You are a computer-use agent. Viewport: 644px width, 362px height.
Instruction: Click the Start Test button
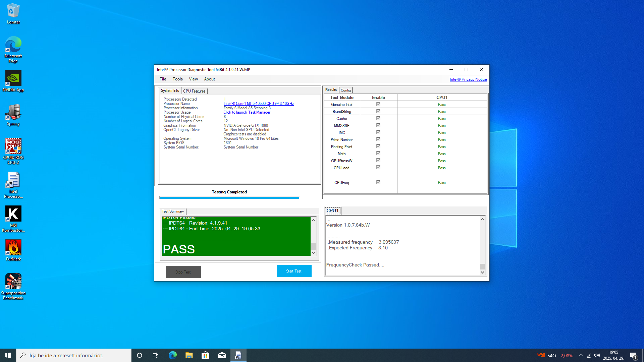coord(294,271)
